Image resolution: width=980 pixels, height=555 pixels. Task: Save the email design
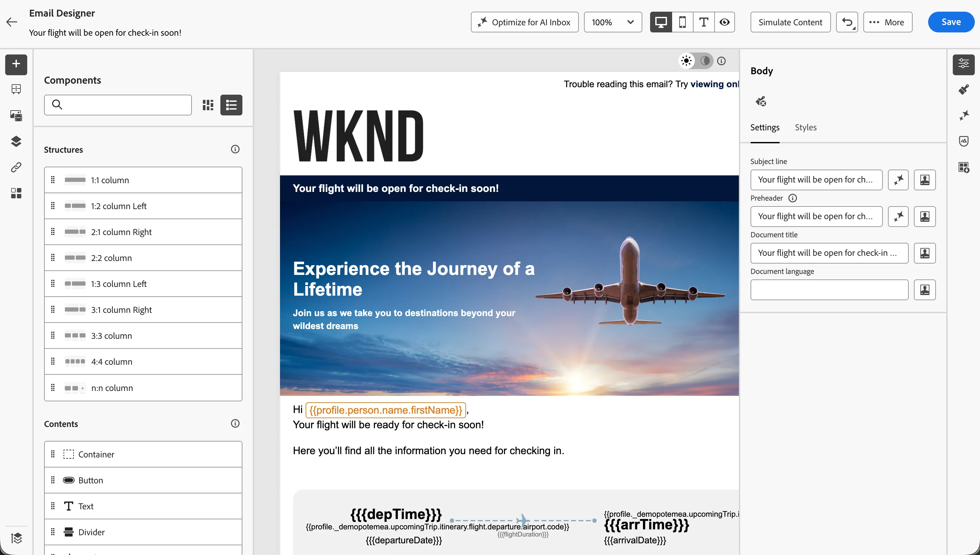[951, 22]
